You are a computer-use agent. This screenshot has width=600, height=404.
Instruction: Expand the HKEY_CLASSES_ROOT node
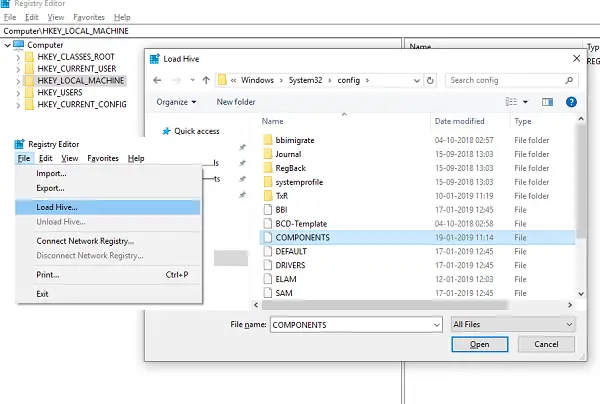(x=18, y=57)
